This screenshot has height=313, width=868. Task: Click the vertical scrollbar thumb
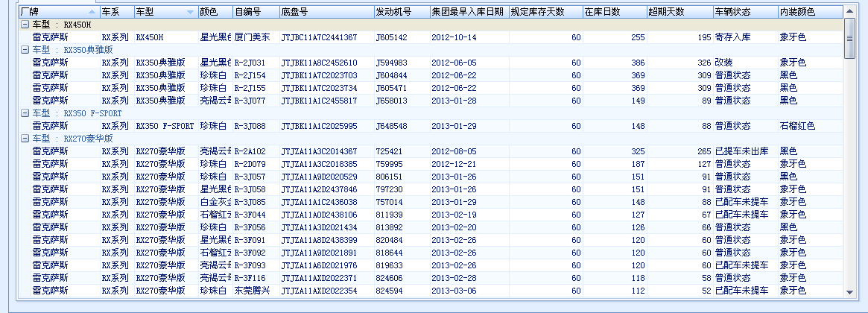click(x=849, y=38)
